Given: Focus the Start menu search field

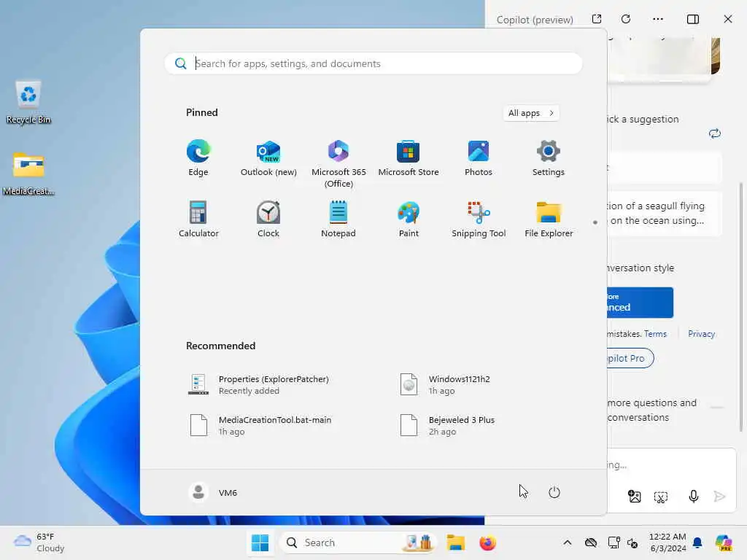Looking at the screenshot, I should pyautogui.click(x=373, y=63).
